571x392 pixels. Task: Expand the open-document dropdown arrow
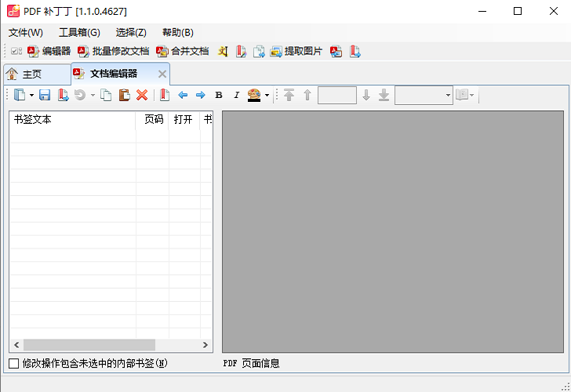click(31, 96)
